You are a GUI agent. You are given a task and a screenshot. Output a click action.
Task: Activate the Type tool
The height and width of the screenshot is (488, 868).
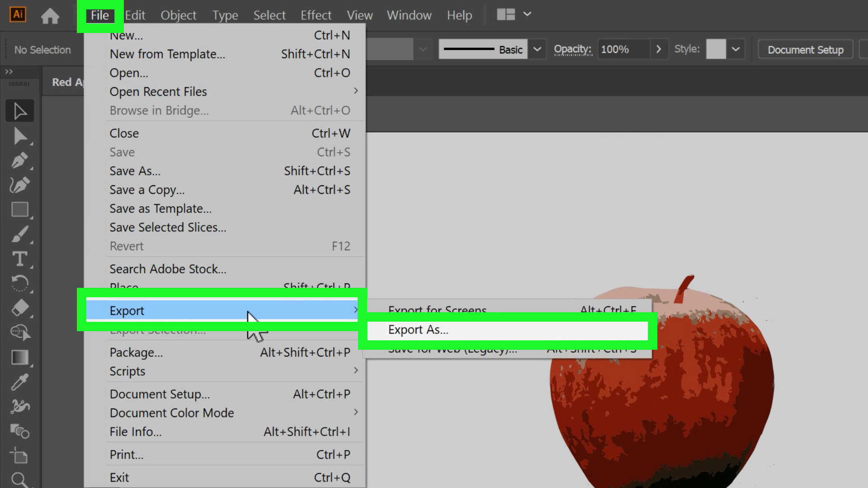(x=20, y=259)
